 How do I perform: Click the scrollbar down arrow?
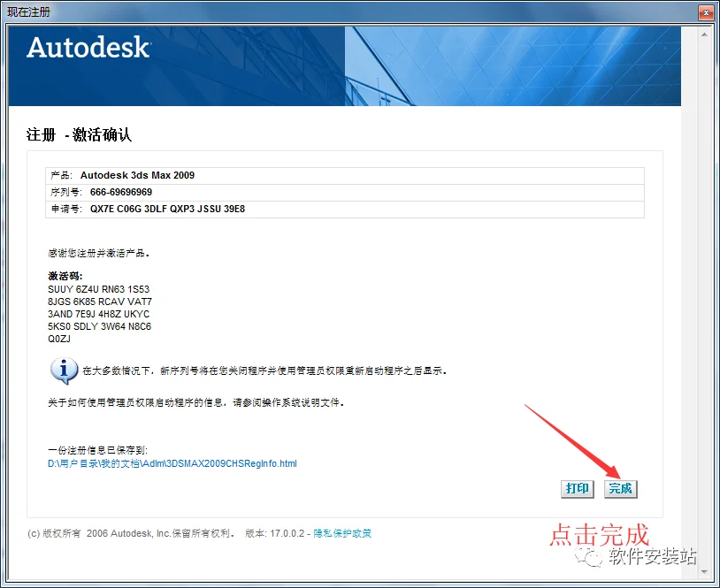click(x=704, y=572)
